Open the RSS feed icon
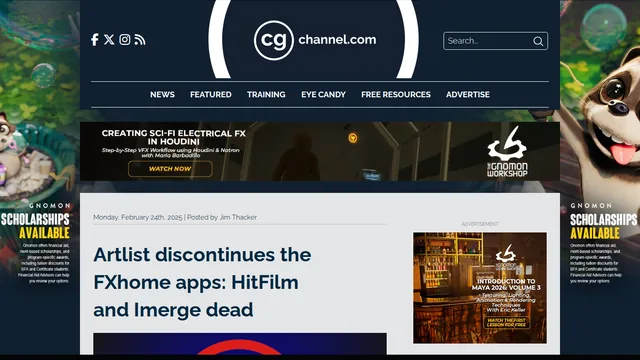The height and width of the screenshot is (360, 640). click(x=140, y=40)
